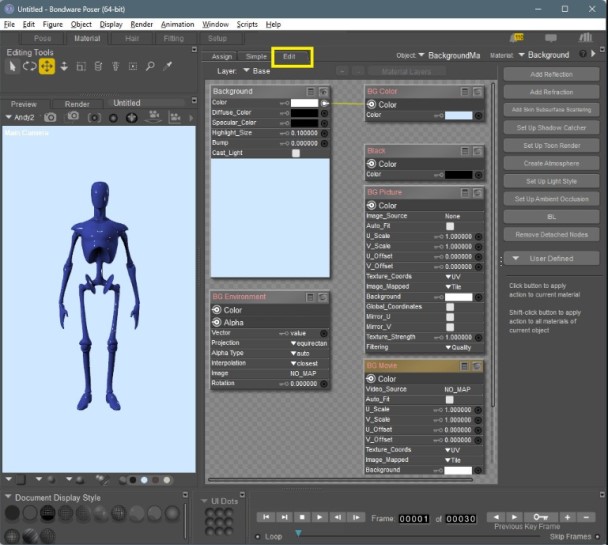The width and height of the screenshot is (608, 545).
Task: Pick the Magnifier zoom tool
Action: (150, 66)
